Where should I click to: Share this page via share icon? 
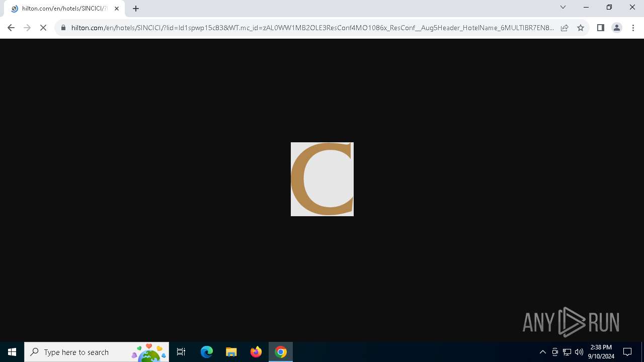point(565,28)
